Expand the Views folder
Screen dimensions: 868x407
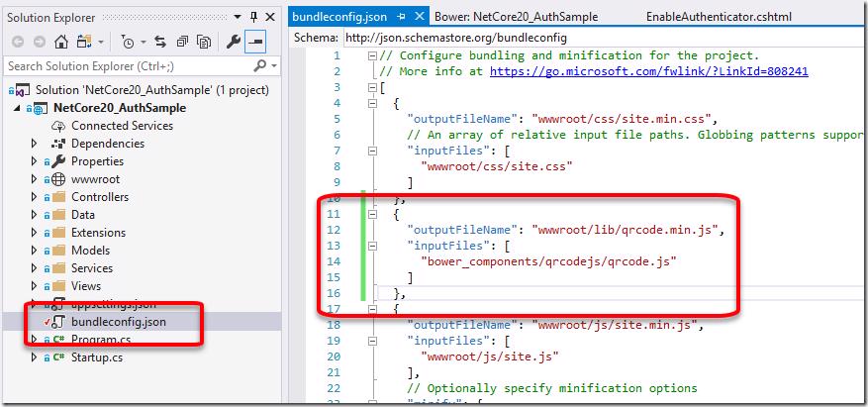click(x=34, y=286)
